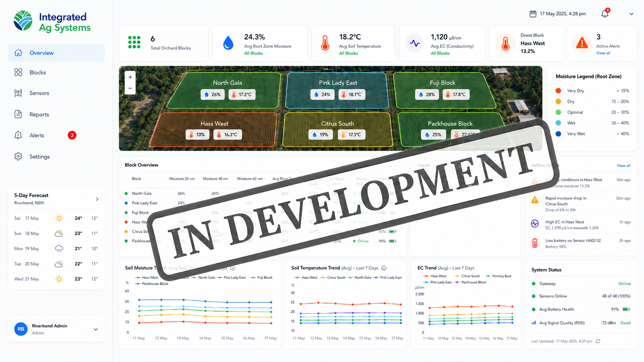Select Hass West block on map
Image resolution: width=644 pixels, height=362 pixels.
(x=214, y=129)
